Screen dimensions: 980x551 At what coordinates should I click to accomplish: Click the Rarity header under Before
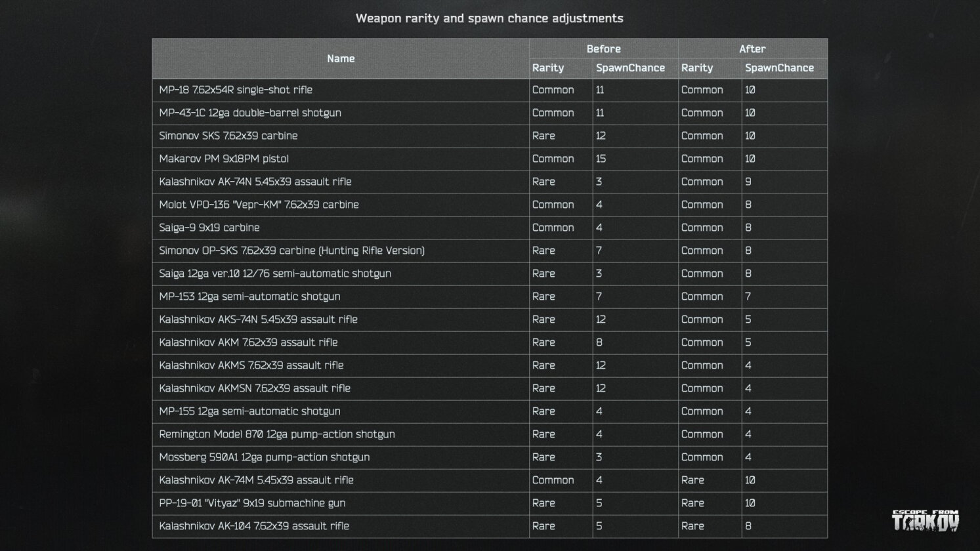coord(548,68)
